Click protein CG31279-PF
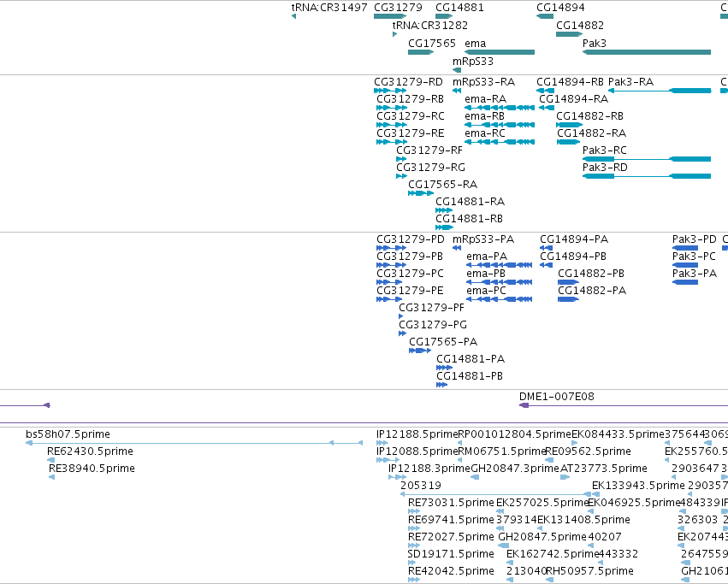 (431, 309)
